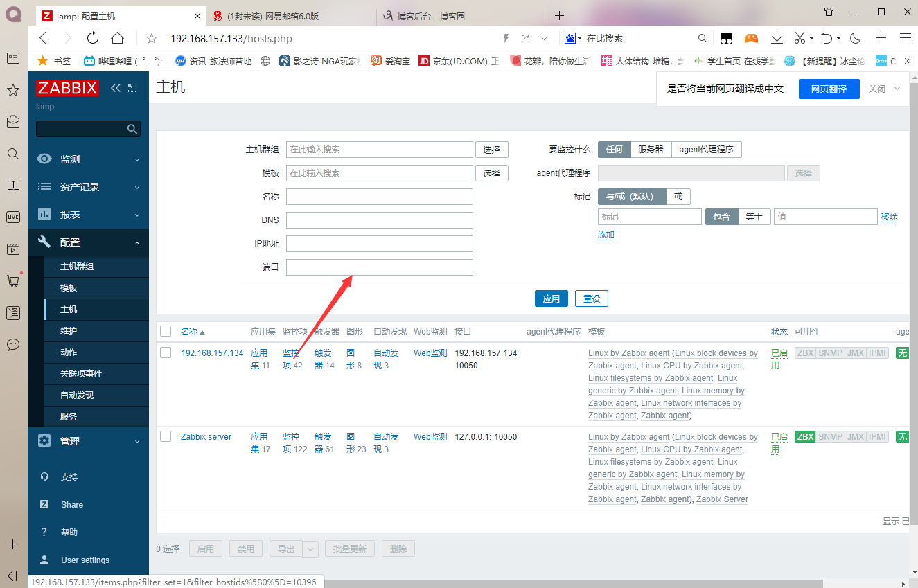Open 动作 in the sidebar
The width and height of the screenshot is (918, 588).
point(69,353)
